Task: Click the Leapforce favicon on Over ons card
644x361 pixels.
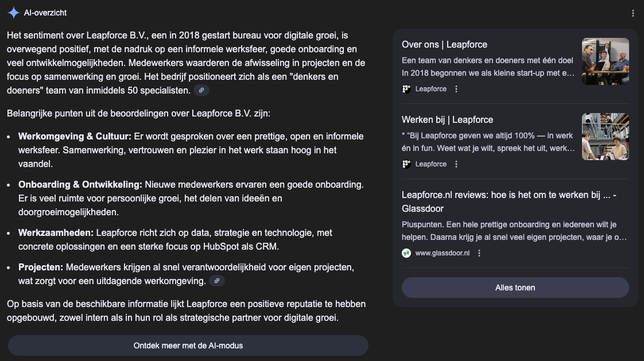Action: [x=406, y=89]
